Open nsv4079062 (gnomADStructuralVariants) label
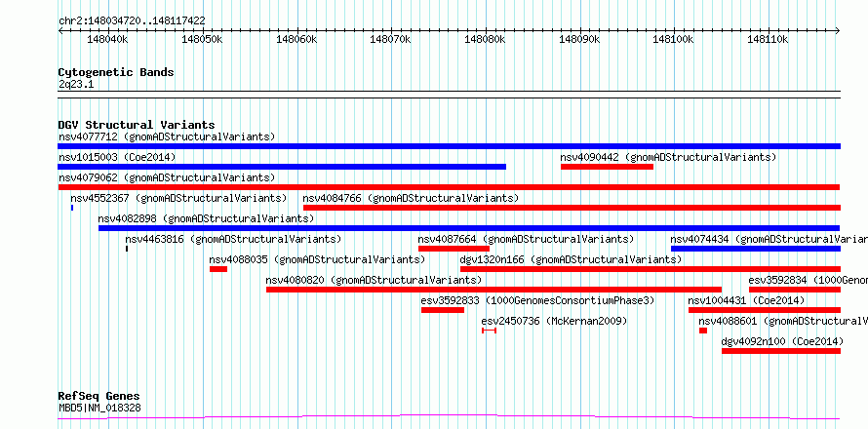Screen dimensions: 868x429 167,177
